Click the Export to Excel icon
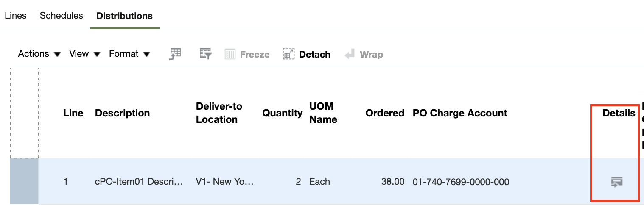Image resolution: width=644 pixels, height=205 pixels. pyautogui.click(x=175, y=54)
